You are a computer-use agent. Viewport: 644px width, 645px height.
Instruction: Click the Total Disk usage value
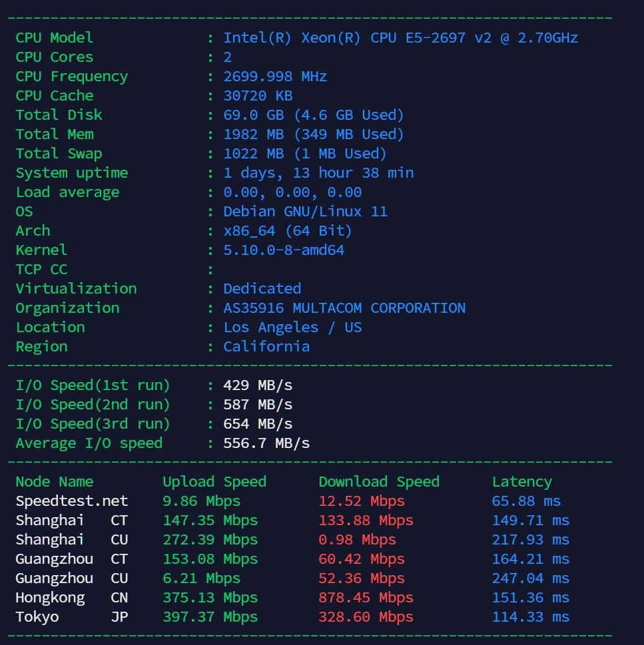[x=314, y=115]
